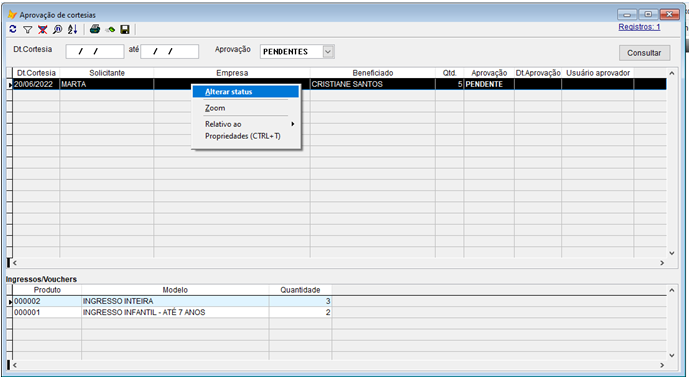Image resolution: width=689 pixels, height=377 pixels.
Task: Open the Aprovação PENDENTES dropdown
Action: [328, 51]
